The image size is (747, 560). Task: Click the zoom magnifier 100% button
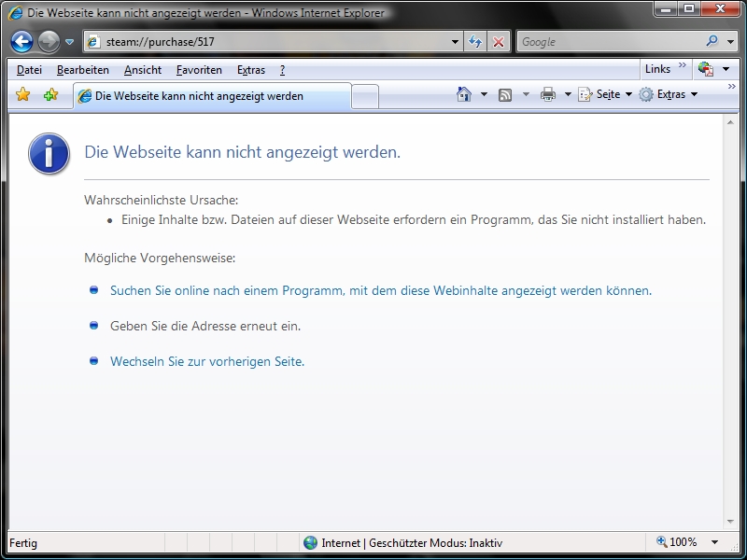(676, 542)
